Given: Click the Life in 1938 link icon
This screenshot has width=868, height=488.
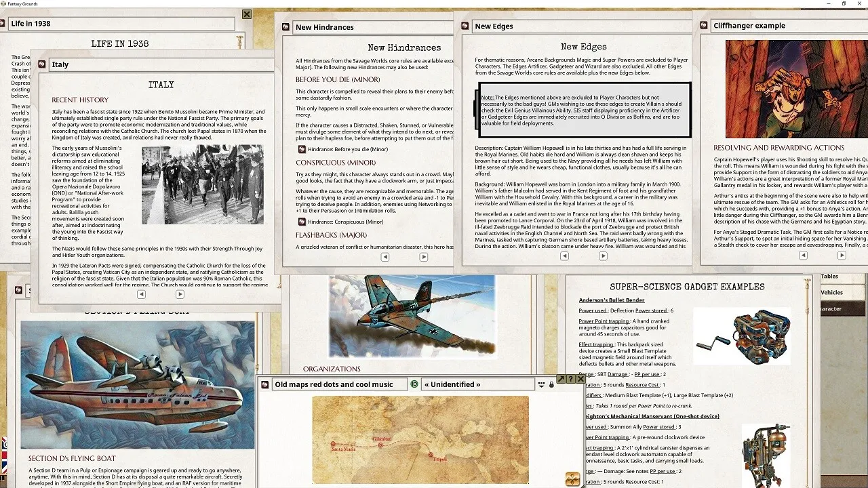Looking at the screenshot, I should click(2, 24).
